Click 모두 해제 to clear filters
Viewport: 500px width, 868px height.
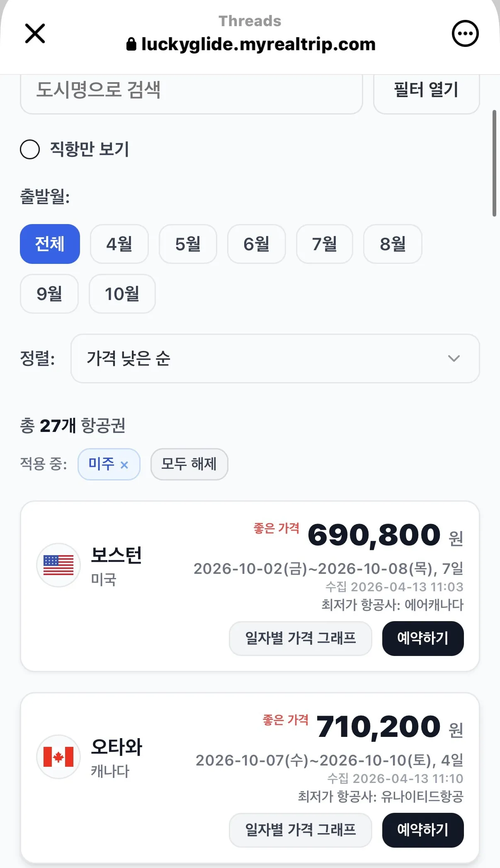189,464
